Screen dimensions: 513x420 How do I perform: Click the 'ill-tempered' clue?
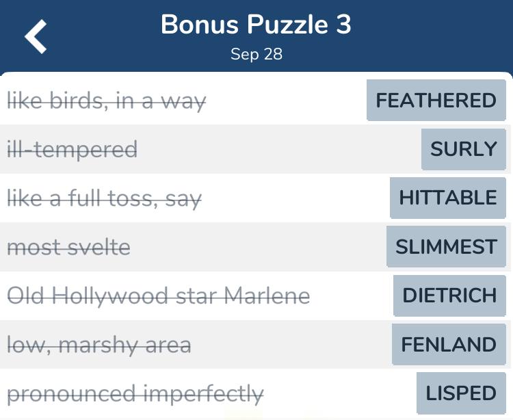tap(73, 150)
